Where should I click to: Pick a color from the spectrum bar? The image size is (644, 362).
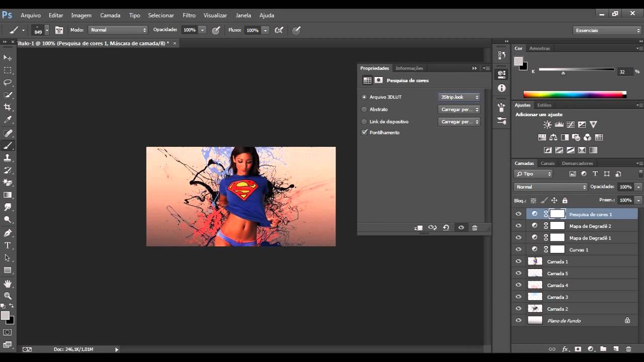pos(575,94)
